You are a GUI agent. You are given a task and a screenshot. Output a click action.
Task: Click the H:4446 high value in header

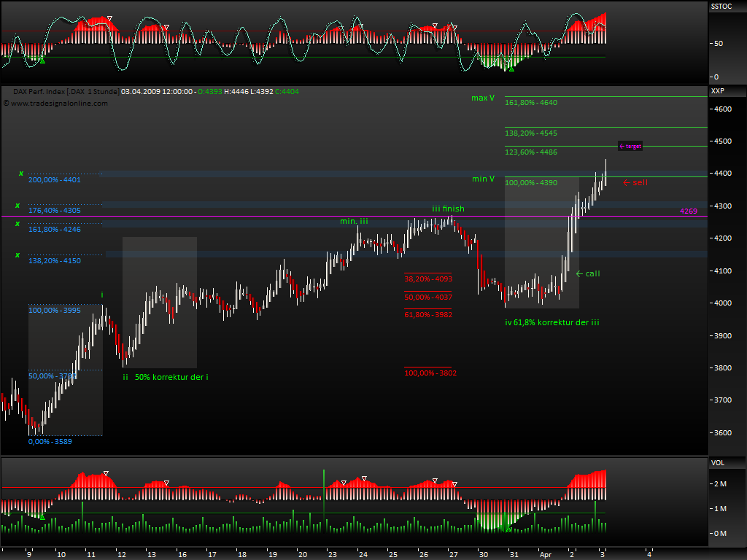(236, 91)
